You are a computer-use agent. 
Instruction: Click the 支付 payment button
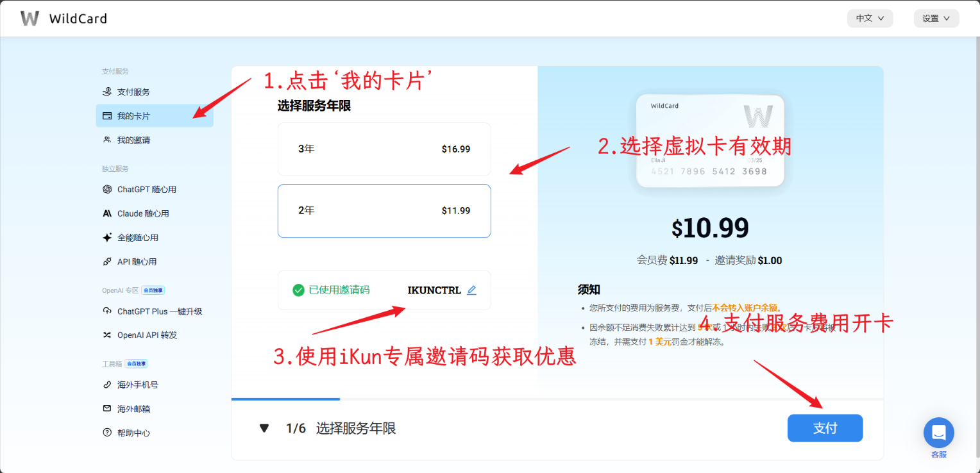825,427
